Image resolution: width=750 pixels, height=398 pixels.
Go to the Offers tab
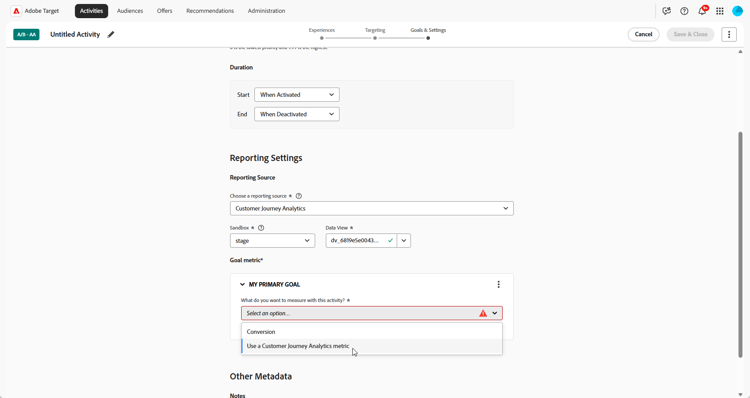(165, 11)
